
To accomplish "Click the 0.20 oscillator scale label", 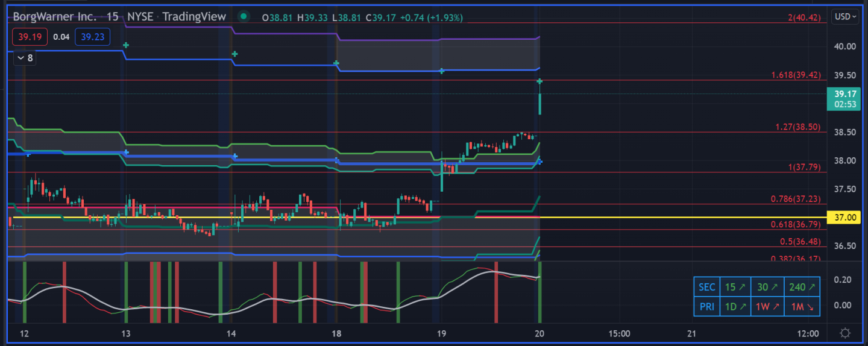I will tap(843, 280).
